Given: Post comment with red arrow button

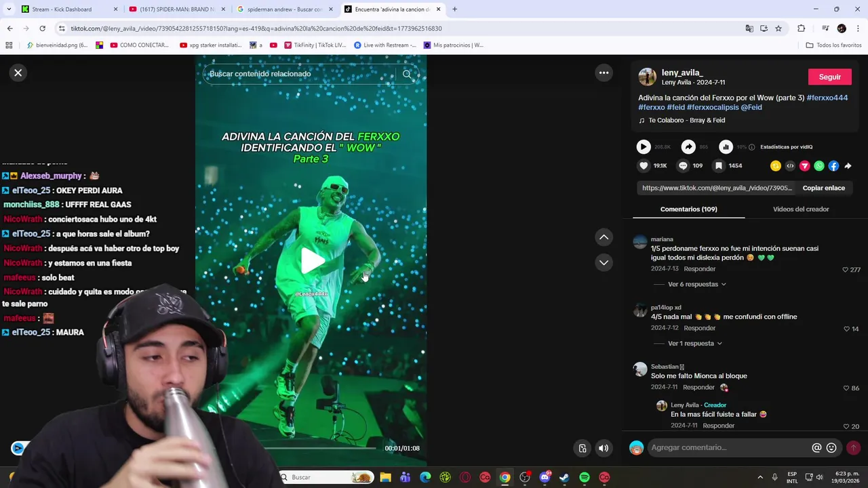Looking at the screenshot, I should [x=853, y=447].
